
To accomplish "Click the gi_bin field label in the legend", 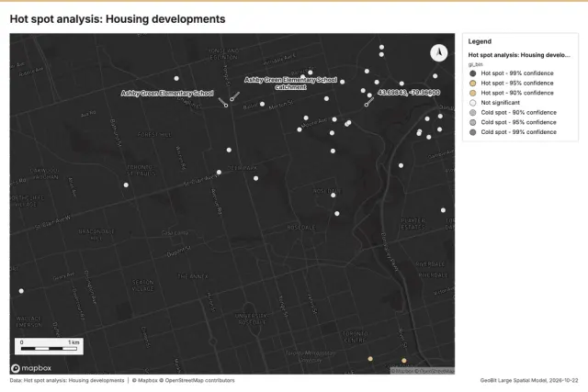I will pyautogui.click(x=475, y=64).
